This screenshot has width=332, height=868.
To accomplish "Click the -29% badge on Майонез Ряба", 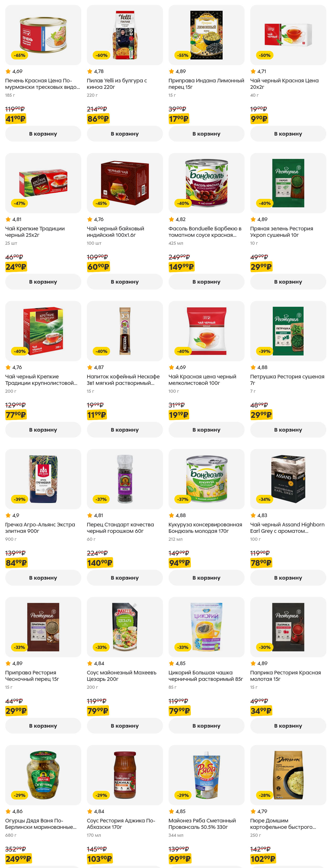I will [183, 795].
